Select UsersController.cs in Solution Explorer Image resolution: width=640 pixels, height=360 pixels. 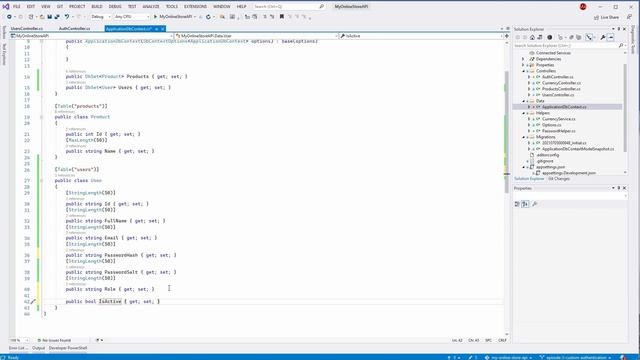(x=558, y=95)
